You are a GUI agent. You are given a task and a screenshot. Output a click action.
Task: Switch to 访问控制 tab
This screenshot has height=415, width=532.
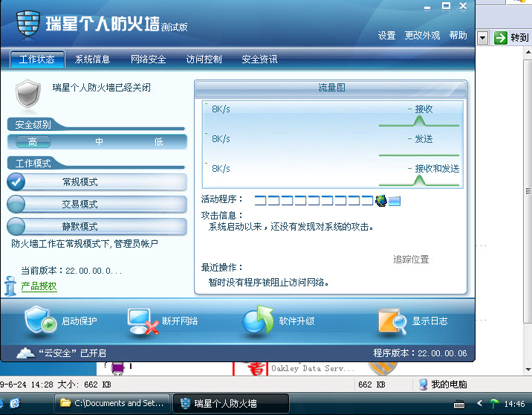[x=204, y=59]
